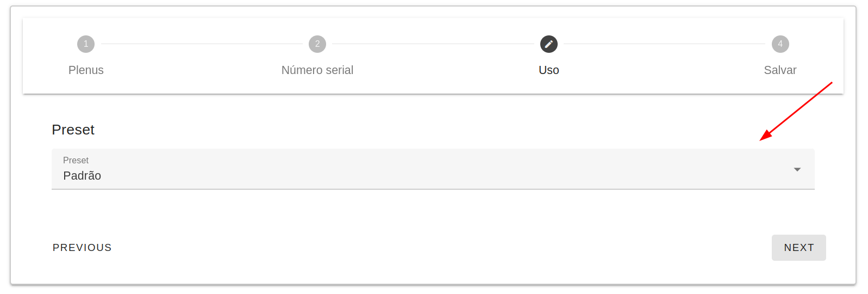Image resolution: width=868 pixels, height=294 pixels.
Task: Go to the Plenus step label
Action: click(x=86, y=70)
